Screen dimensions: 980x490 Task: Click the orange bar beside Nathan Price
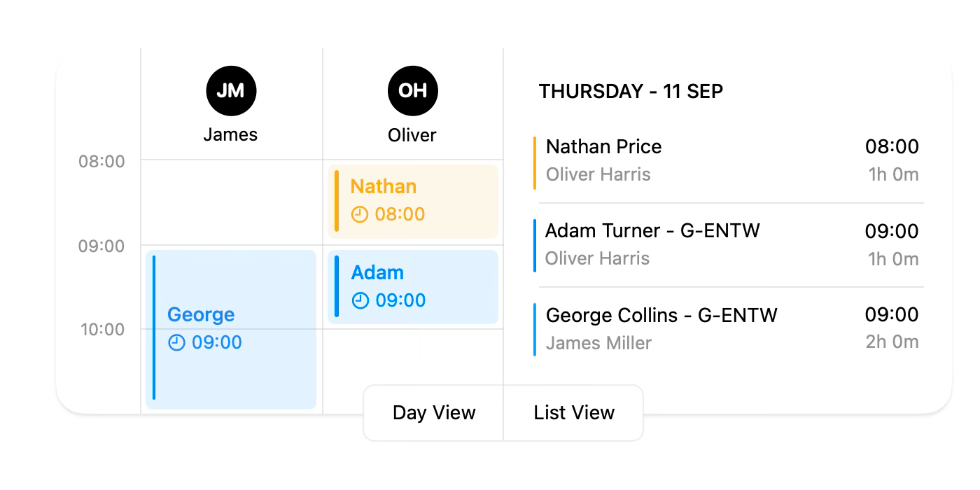[x=535, y=160]
